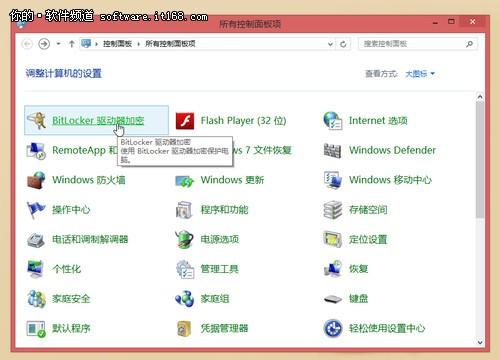The width and height of the screenshot is (500, 360).
Task: Click the 操作中心 text
Action: tap(71, 210)
